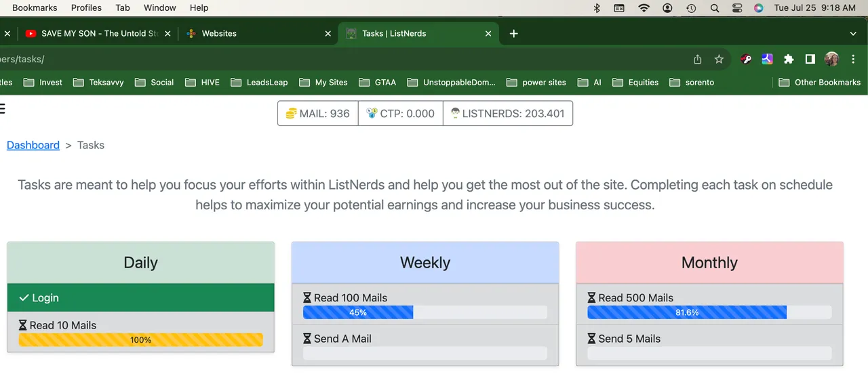Open the power sites bookmarks folder
The width and height of the screenshot is (868, 382).
click(536, 82)
